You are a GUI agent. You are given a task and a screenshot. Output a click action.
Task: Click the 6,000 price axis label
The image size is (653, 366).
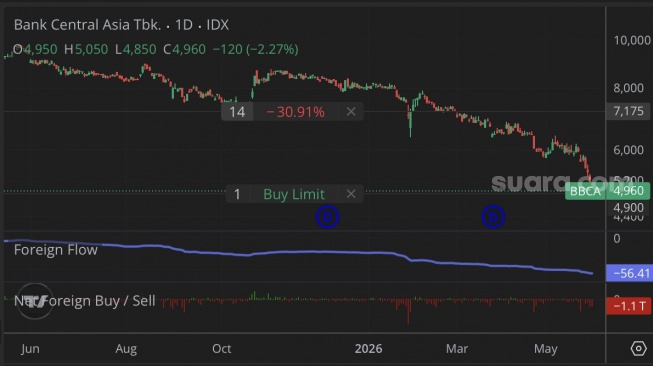(x=628, y=150)
